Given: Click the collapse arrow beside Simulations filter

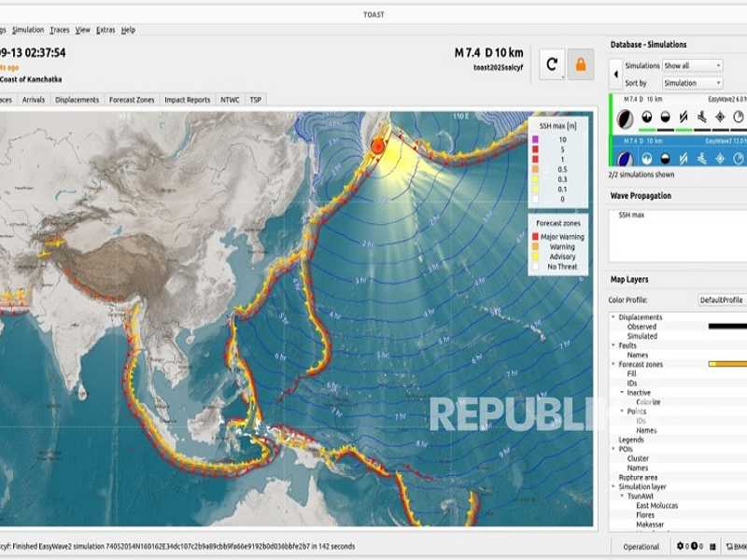Looking at the screenshot, I should [x=615, y=74].
